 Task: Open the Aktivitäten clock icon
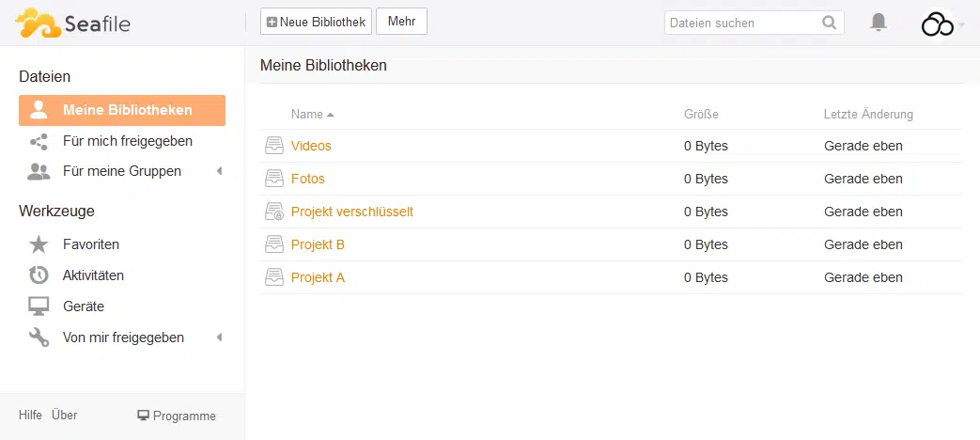[x=39, y=275]
